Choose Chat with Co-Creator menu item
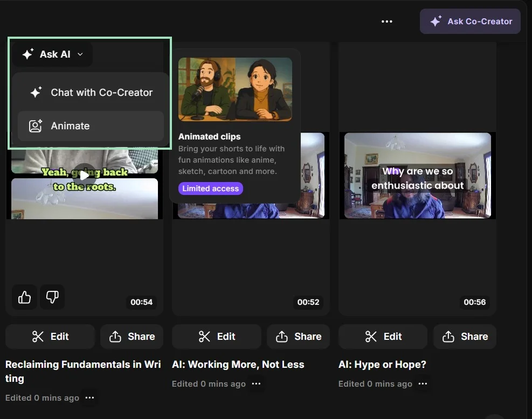Viewport: 532px width, 419px height. click(91, 93)
